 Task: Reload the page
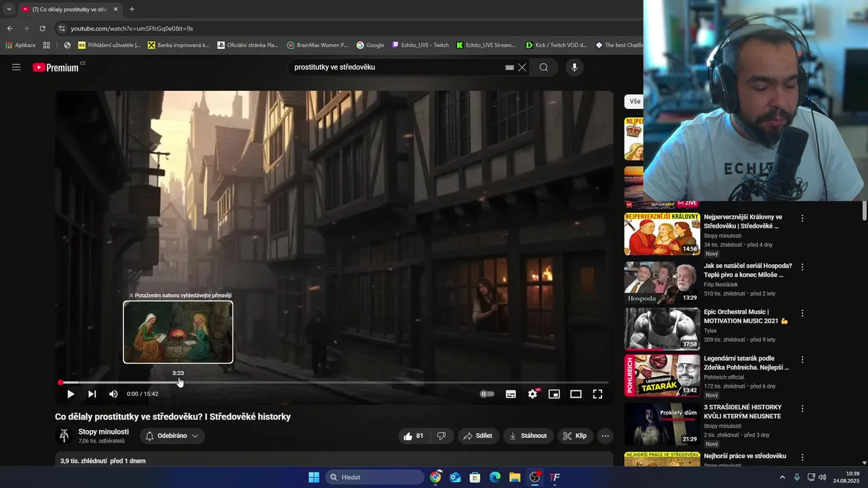pos(42,28)
